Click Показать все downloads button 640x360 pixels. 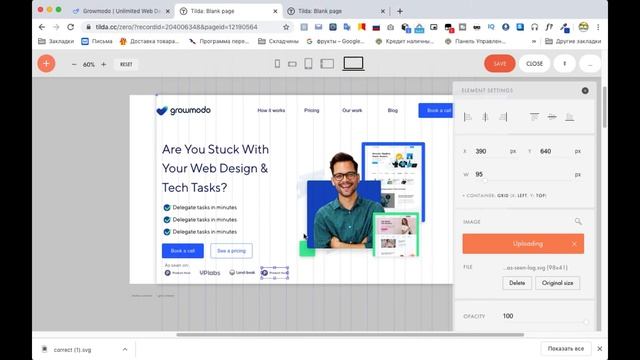coord(566,349)
